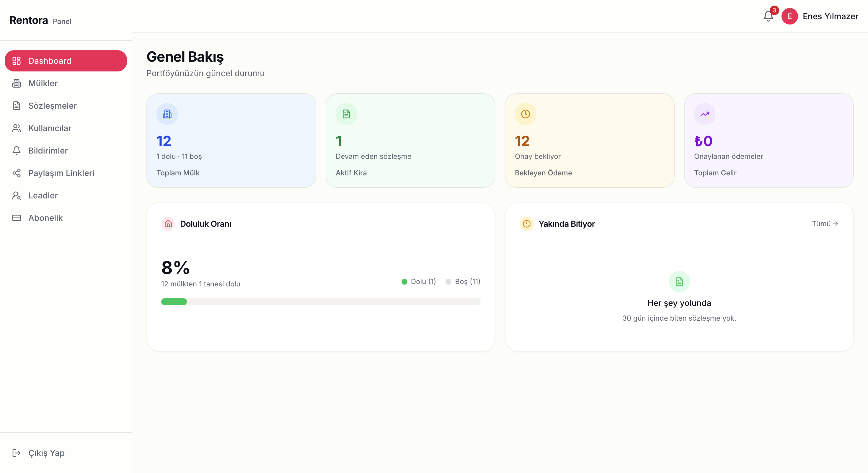Open the Mülkler section from the sidebar
This screenshot has width=868, height=473.
43,83
